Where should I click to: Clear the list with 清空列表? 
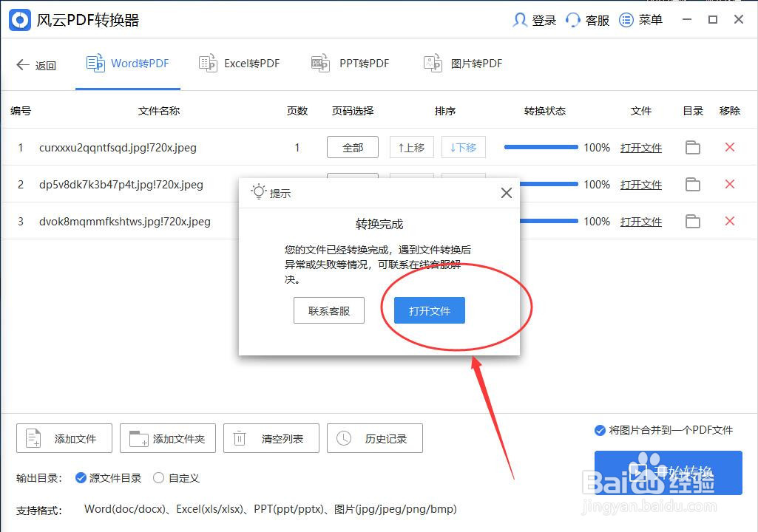(x=271, y=438)
